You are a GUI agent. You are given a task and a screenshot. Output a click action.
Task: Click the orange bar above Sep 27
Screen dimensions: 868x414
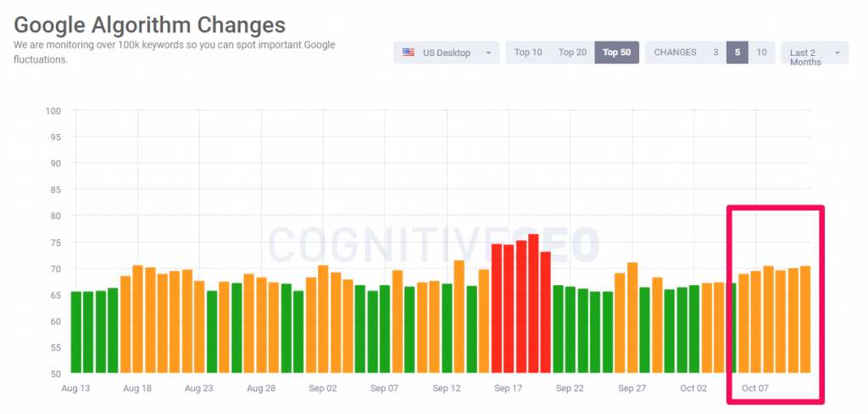point(632,318)
